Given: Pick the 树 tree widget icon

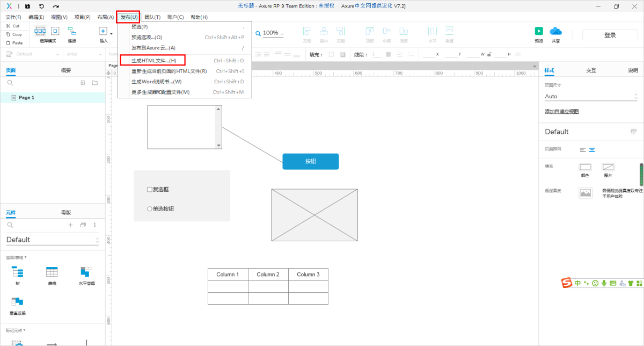Looking at the screenshot, I should [18, 272].
